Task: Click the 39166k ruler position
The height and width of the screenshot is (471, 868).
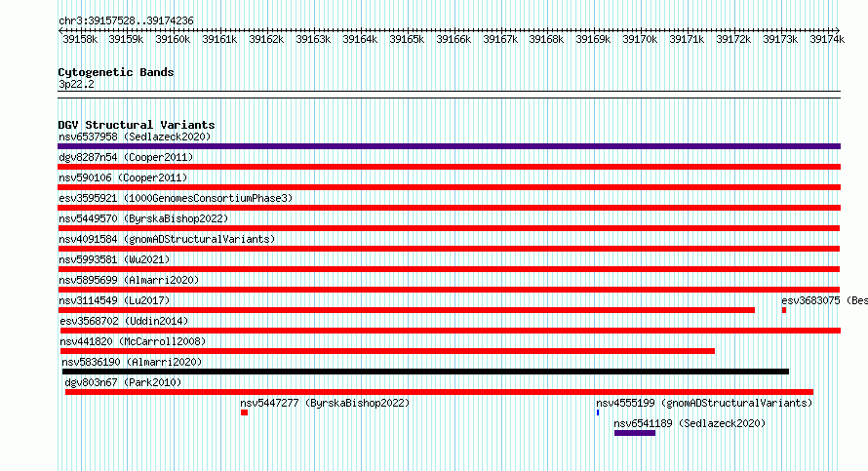Action: 454,39
